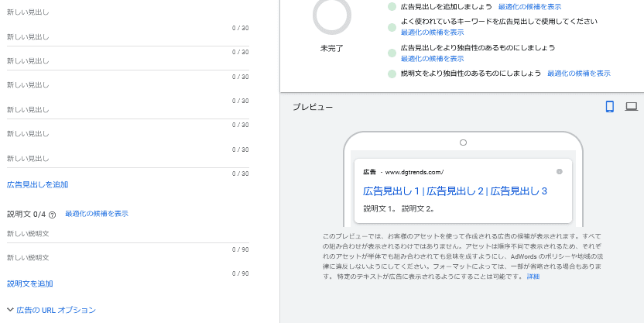Click the 広告見出しを追加 link

click(37, 184)
